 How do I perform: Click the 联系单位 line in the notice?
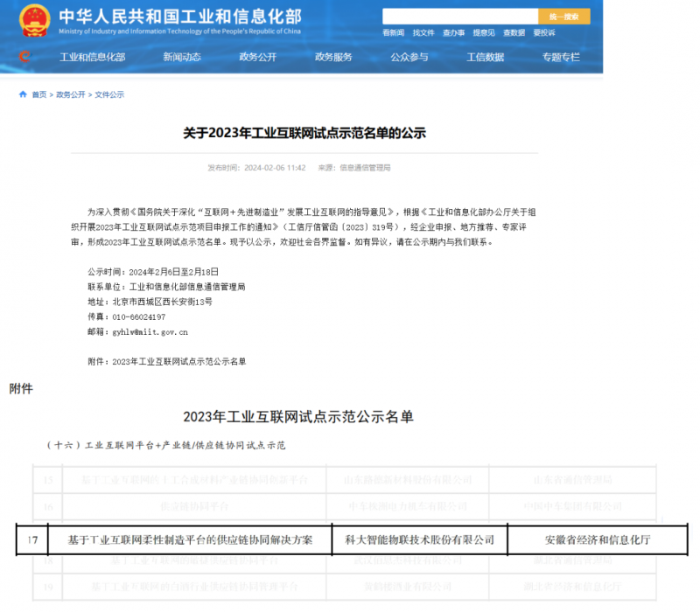166,287
